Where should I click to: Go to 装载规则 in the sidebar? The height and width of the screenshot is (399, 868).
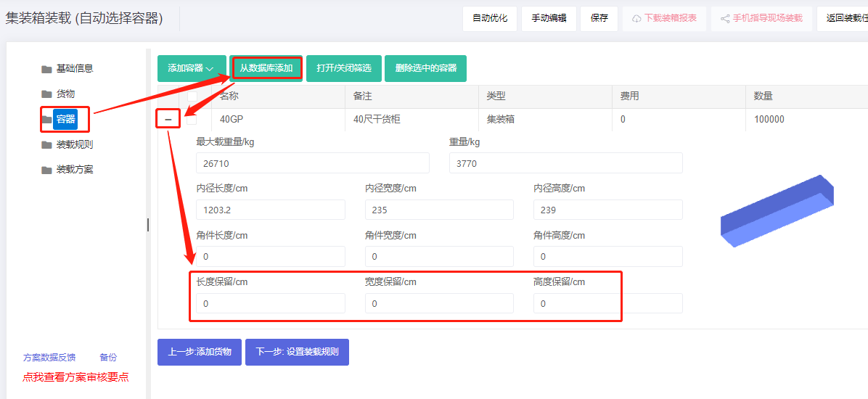(x=75, y=145)
